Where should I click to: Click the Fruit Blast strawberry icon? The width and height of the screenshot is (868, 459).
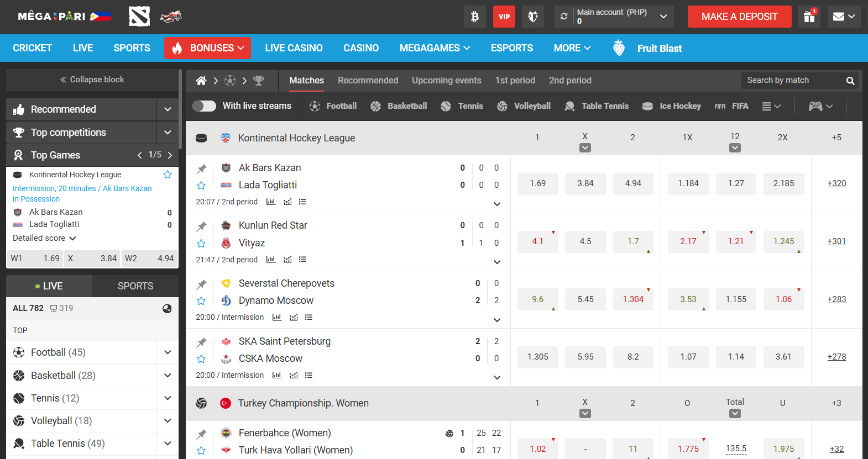(x=619, y=48)
